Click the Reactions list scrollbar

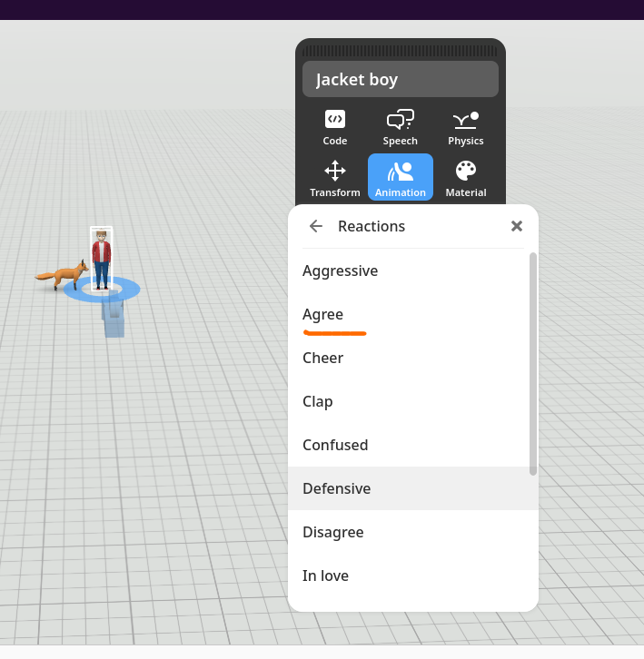point(533,364)
